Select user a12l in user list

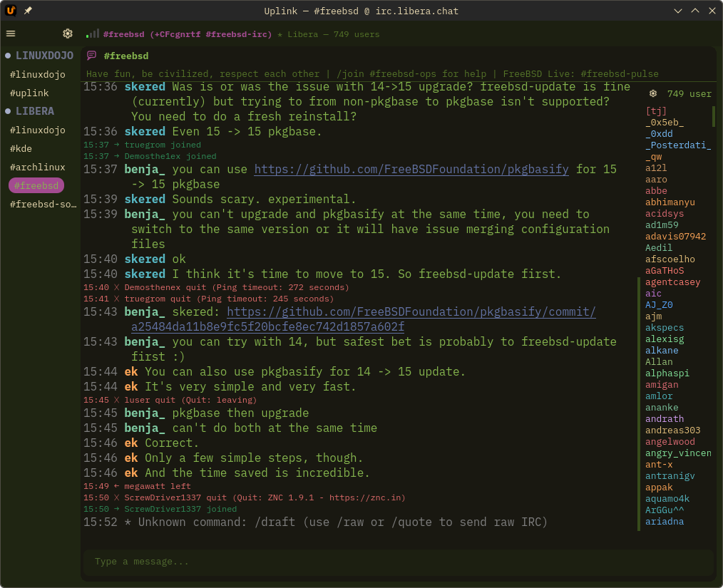(x=656, y=168)
